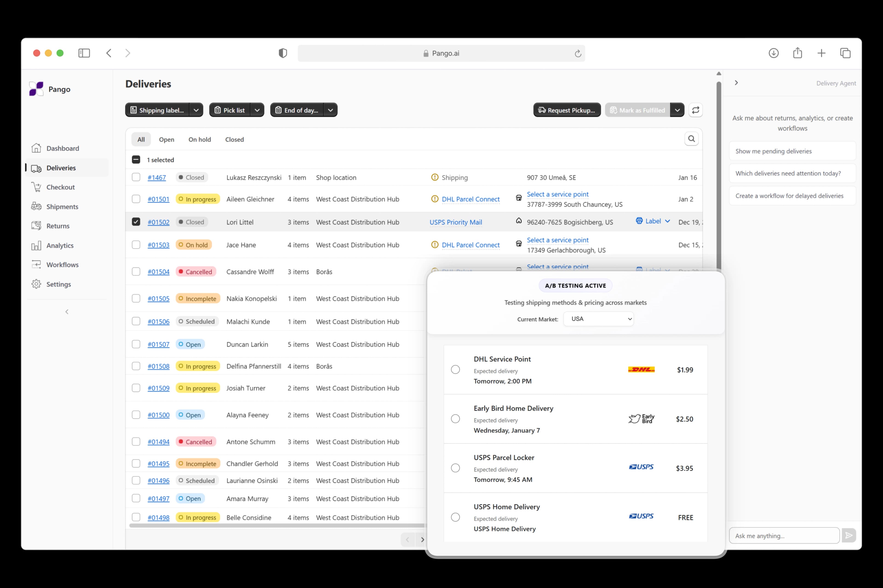Open the deliveries search magnifier
The height and width of the screenshot is (588, 883).
pos(691,139)
